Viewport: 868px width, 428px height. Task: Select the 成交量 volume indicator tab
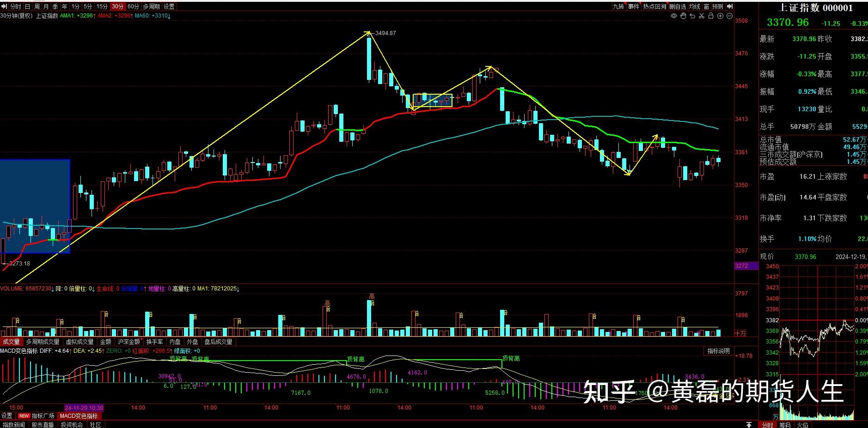pyautogui.click(x=11, y=342)
